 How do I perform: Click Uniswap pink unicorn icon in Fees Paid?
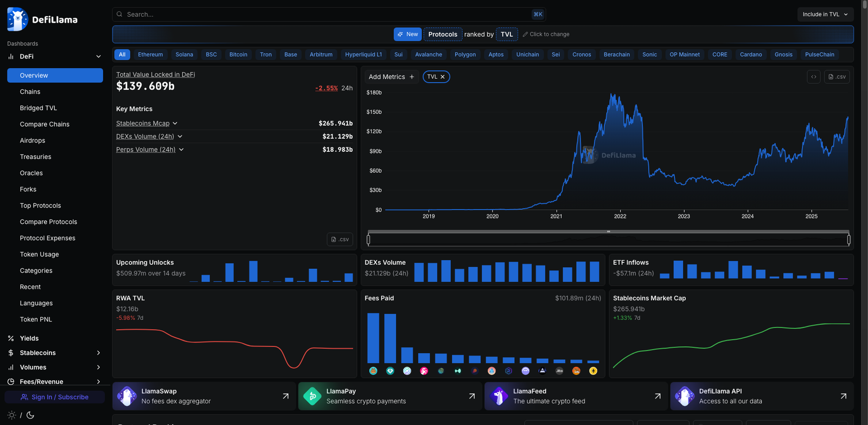pos(424,371)
